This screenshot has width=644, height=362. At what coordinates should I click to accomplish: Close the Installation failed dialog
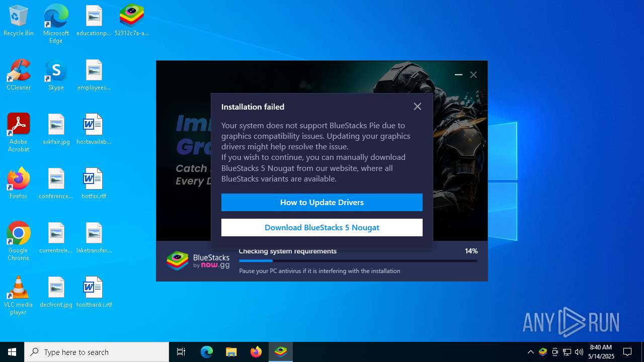pos(417,107)
